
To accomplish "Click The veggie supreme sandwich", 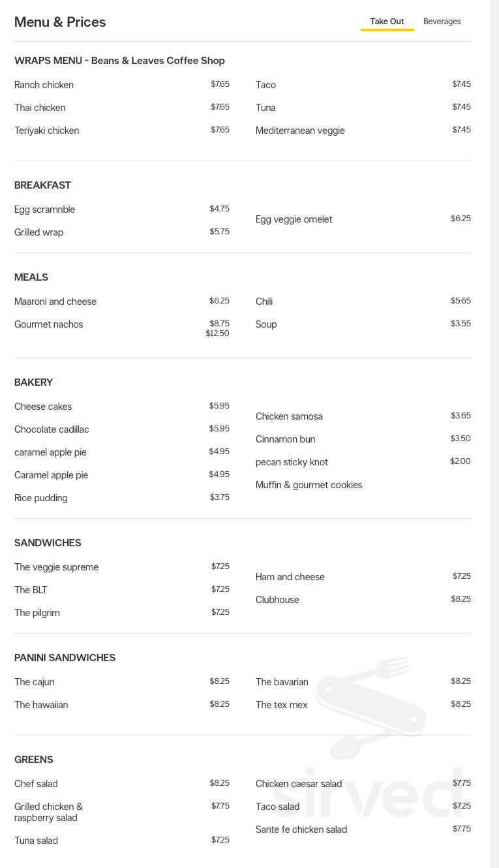I will [x=56, y=567].
